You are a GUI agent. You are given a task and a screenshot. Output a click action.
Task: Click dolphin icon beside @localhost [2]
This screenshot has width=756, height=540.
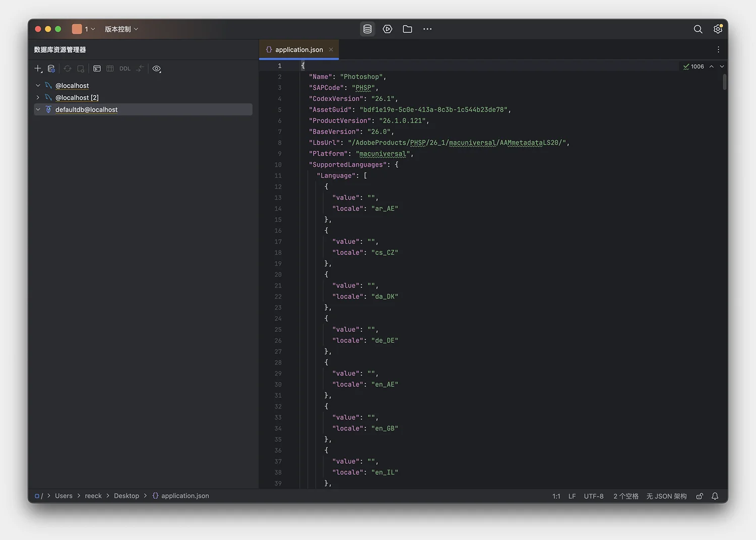[48, 98]
